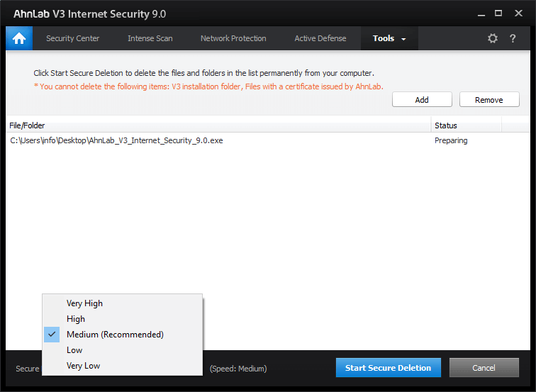Image resolution: width=536 pixels, height=392 pixels.
Task: Select the checked Medium (Recommended) option
Action: pos(115,335)
